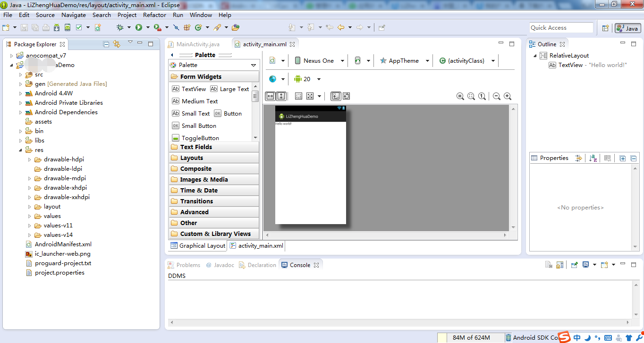Click Show Advanced Properties icon

click(578, 158)
